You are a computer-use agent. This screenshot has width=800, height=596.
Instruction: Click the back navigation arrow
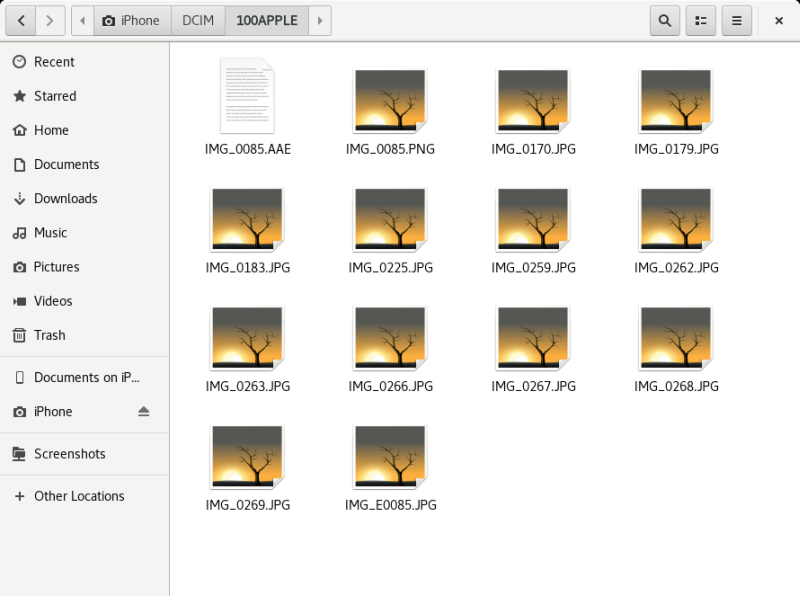(x=21, y=20)
